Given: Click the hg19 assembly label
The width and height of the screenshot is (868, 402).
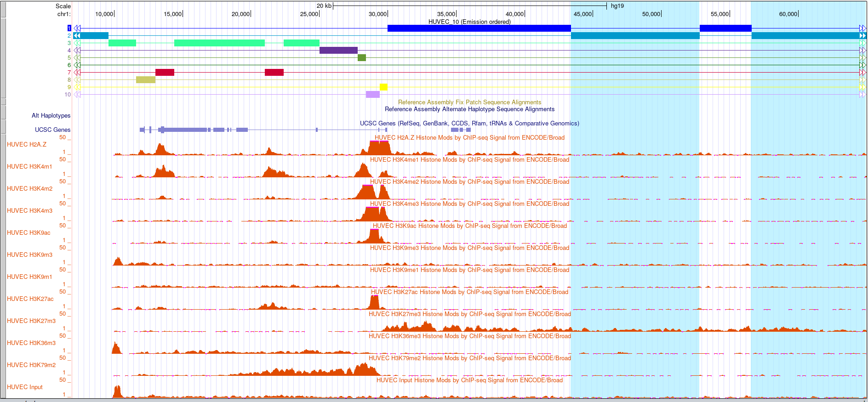Looking at the screenshot, I should [x=617, y=6].
